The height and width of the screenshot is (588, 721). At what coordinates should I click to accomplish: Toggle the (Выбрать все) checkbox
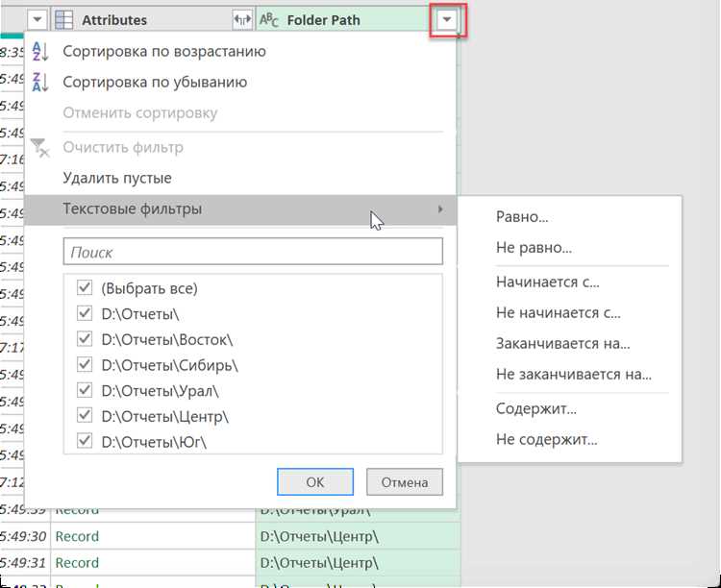(x=85, y=288)
